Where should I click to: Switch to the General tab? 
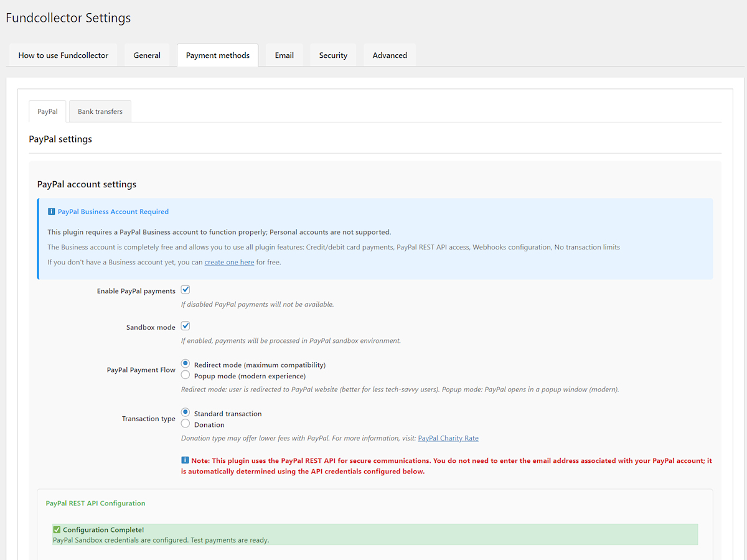[x=147, y=55]
